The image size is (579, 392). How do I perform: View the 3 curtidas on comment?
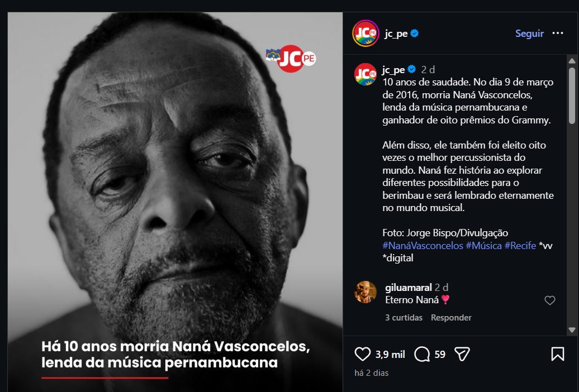(404, 318)
